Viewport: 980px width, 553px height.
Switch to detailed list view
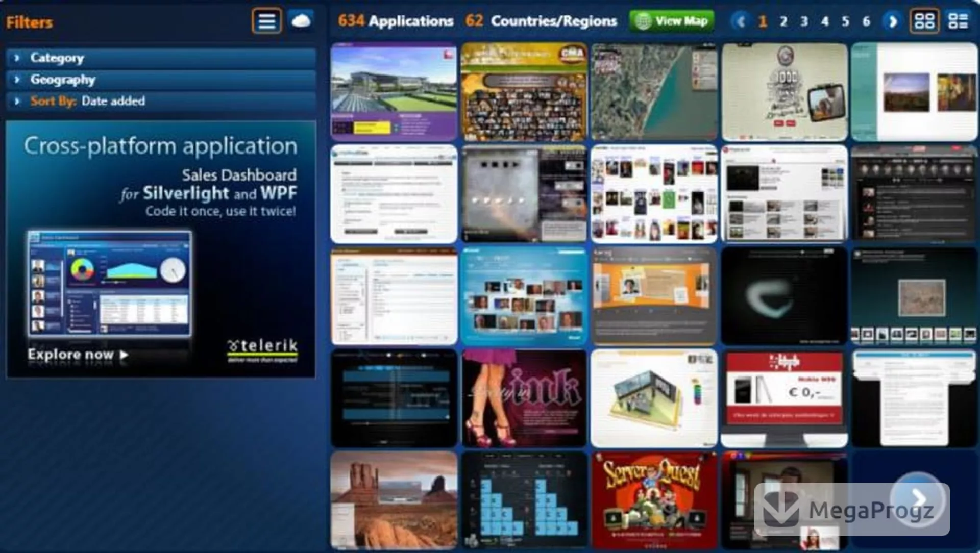[958, 21]
